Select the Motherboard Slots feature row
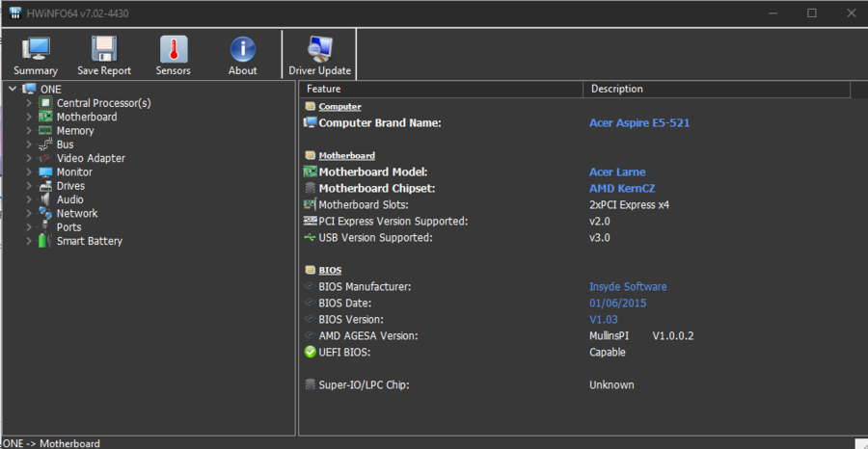 pyautogui.click(x=364, y=204)
